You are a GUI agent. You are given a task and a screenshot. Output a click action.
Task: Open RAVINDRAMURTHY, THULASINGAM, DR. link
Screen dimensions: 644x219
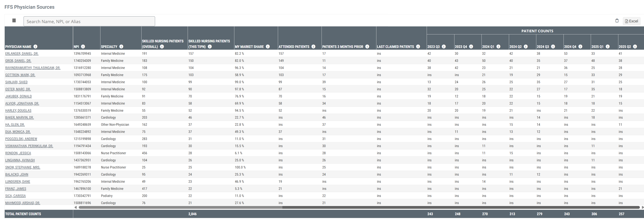33,68
